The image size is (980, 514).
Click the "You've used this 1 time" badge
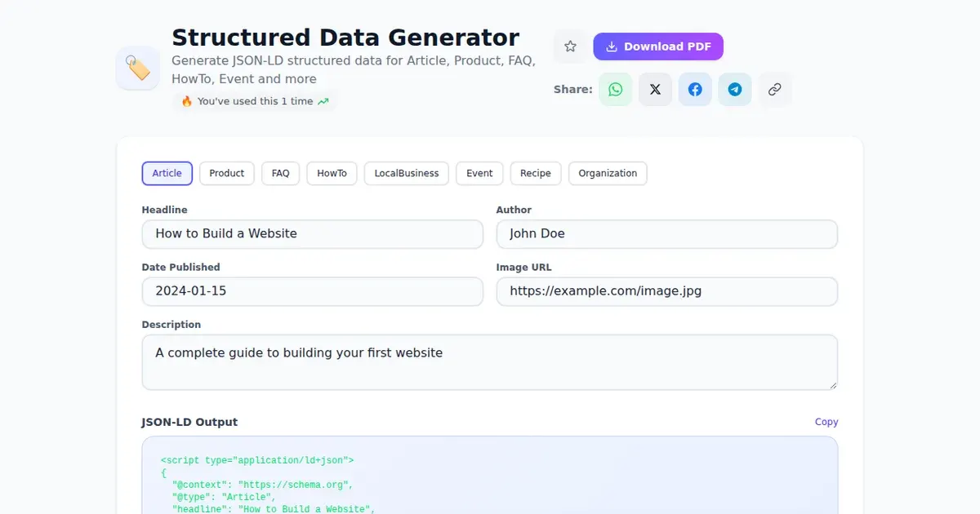[x=255, y=101]
